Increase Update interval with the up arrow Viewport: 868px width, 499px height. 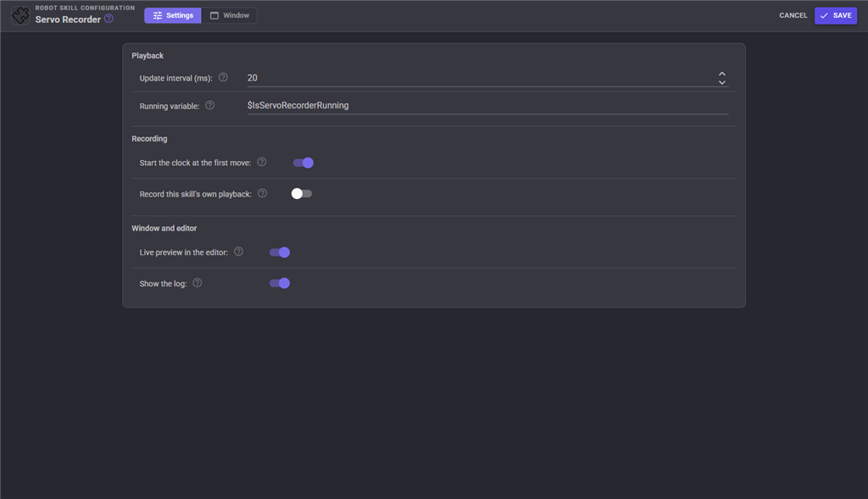[x=722, y=74]
